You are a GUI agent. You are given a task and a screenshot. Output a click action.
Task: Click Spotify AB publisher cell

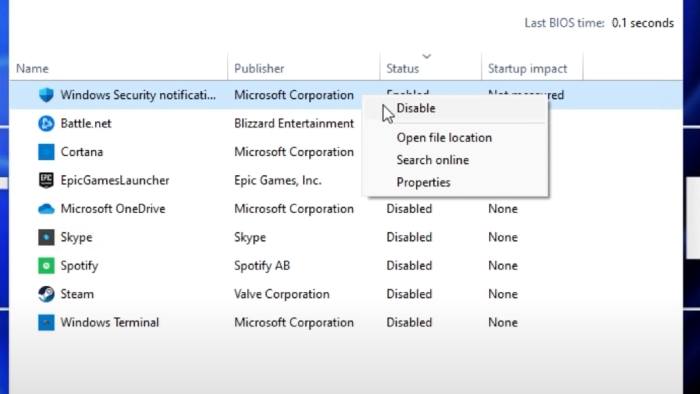click(x=262, y=266)
